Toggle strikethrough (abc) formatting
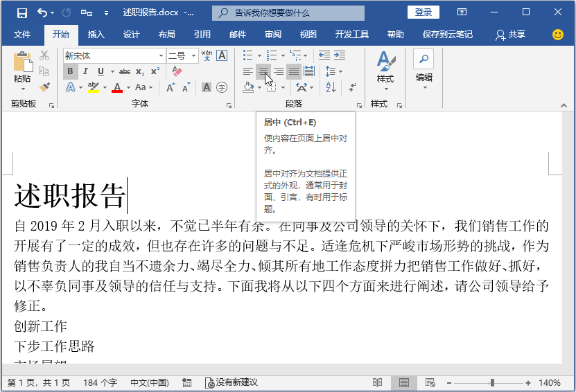Image resolution: width=576 pixels, height=392 pixels. pos(125,71)
